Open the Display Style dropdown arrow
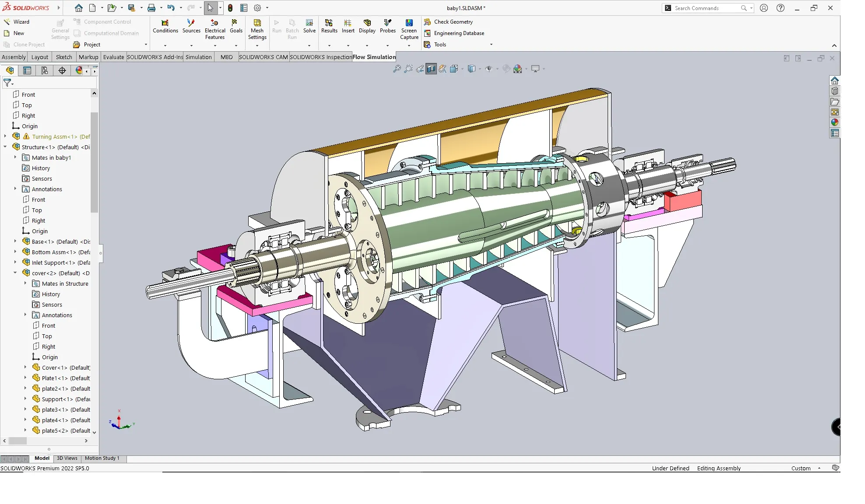865x504 pixels. pos(480,69)
